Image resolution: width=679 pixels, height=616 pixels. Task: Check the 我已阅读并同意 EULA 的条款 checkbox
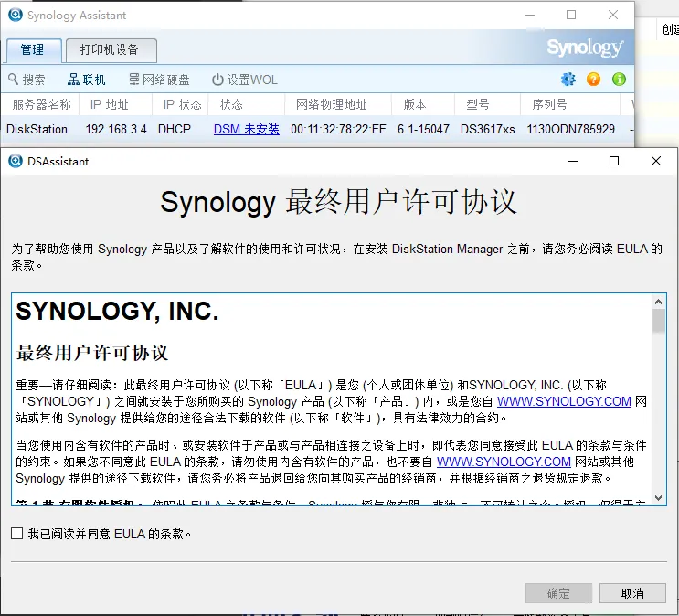[16, 533]
